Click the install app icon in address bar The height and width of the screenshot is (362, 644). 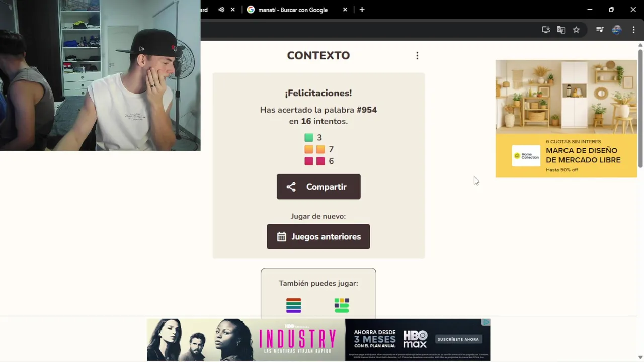pos(546,30)
